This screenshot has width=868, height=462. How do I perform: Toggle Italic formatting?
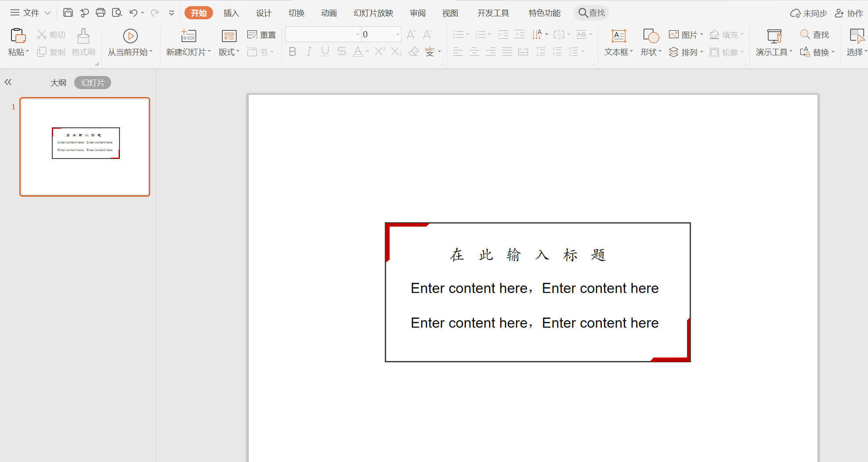tap(309, 52)
